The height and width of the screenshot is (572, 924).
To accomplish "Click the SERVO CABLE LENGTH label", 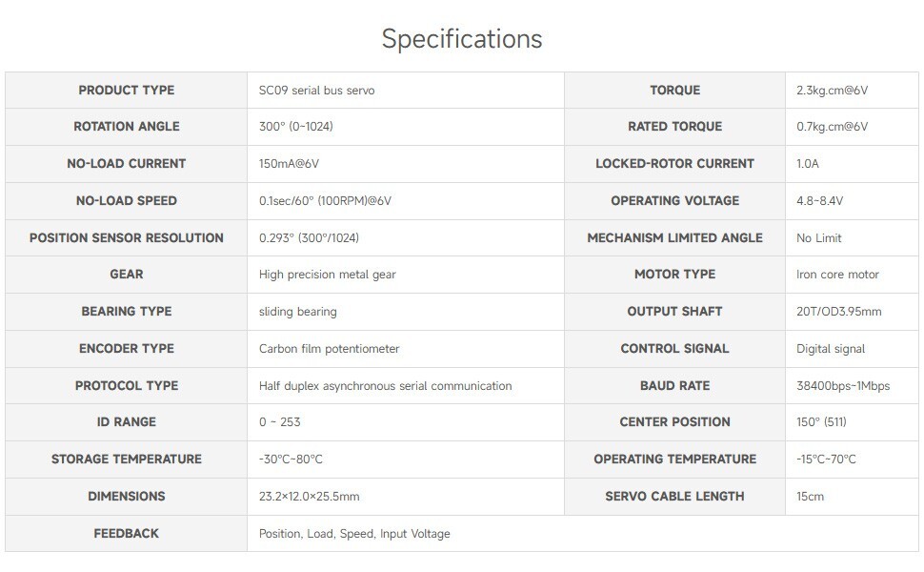I will 674,497.
